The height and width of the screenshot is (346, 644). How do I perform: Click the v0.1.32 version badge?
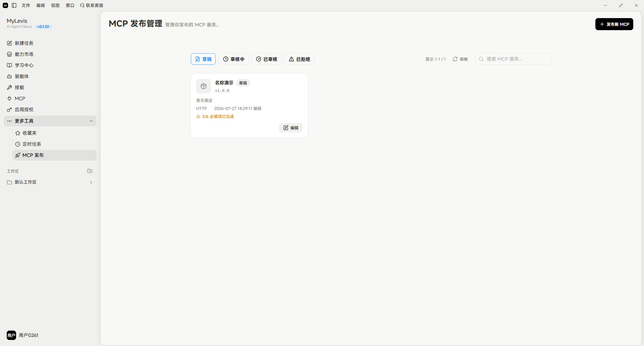pos(43,27)
